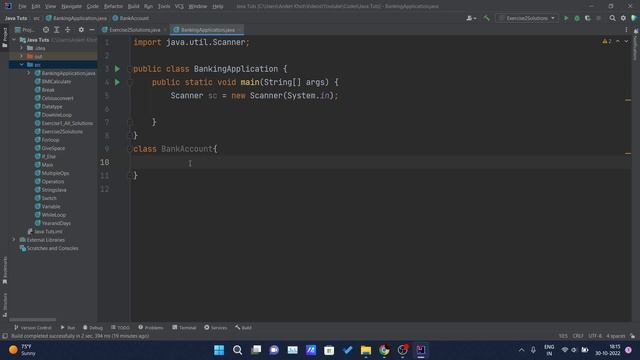Open the Problems tool window

pos(151,327)
